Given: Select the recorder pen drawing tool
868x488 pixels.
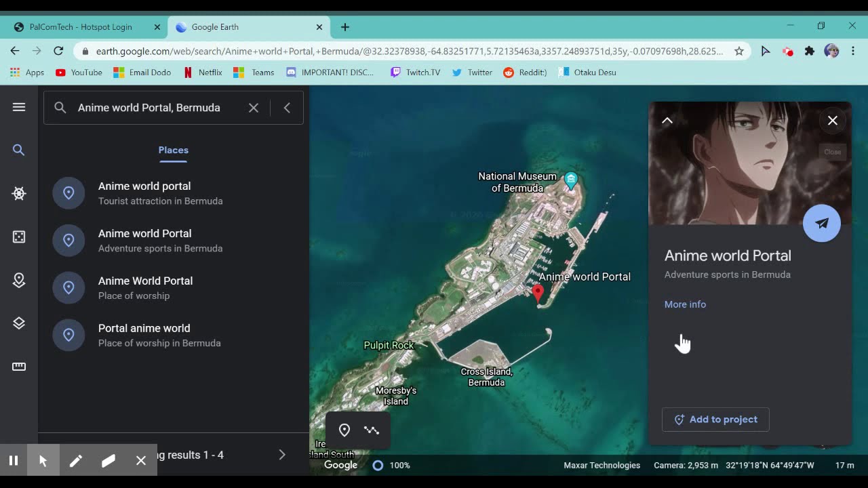Looking at the screenshot, I should coord(76,461).
